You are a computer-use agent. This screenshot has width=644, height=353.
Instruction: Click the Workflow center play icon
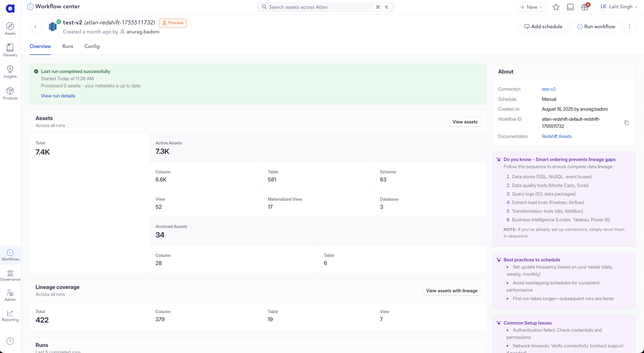30,6
